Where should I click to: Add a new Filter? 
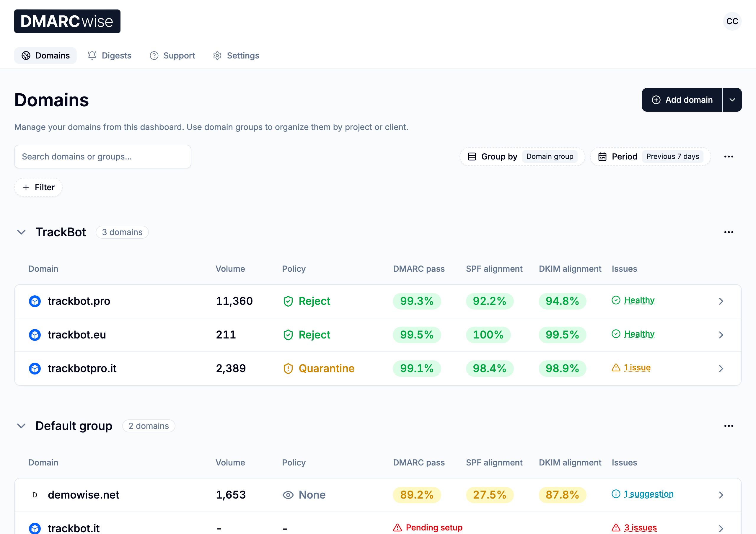[x=38, y=187]
